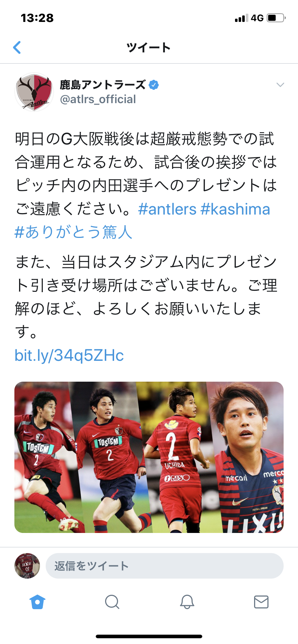Viewport: 298px width, 644px height.
Task: Tap the 鹿島アントラーズ account name
Action: (103, 85)
